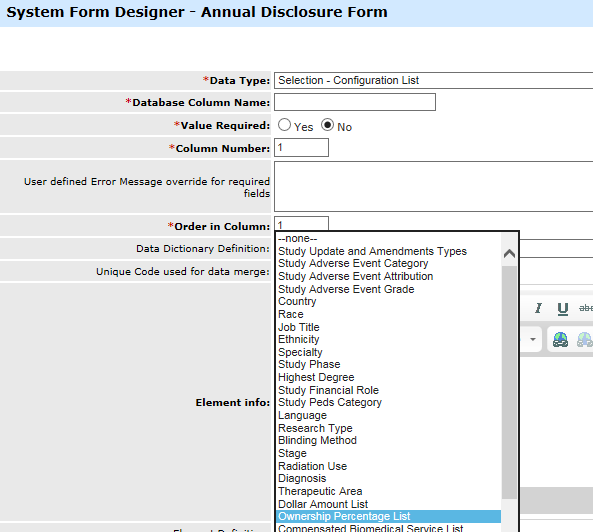This screenshot has height=532, width=593.
Task: Open the editor toolbar small dropdown arrow
Action: point(532,339)
